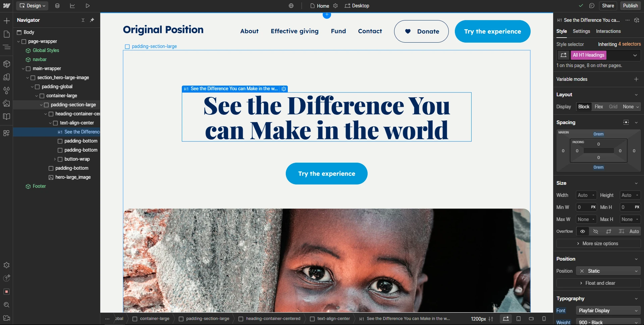This screenshot has width=644, height=325.
Task: Switch to the Interactions tab
Action: [608, 31]
